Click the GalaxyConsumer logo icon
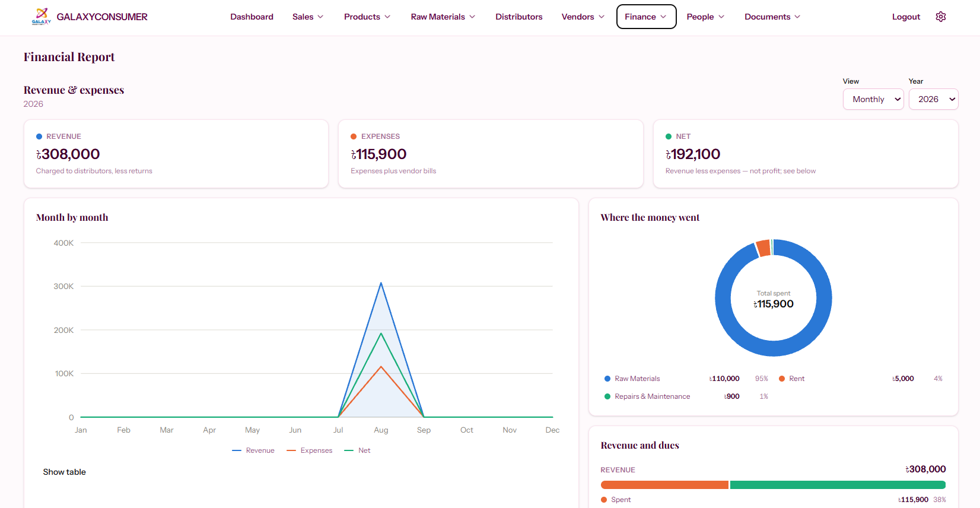980x508 pixels. pos(42,17)
